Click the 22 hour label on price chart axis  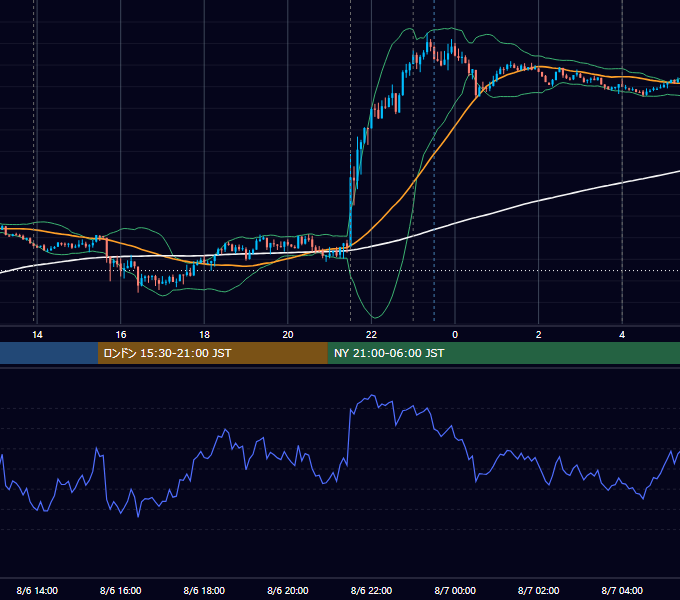[x=371, y=335]
